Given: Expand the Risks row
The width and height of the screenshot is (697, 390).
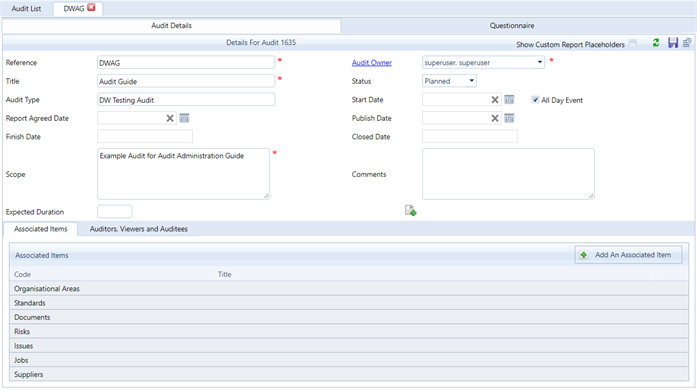Looking at the screenshot, I should [349, 331].
